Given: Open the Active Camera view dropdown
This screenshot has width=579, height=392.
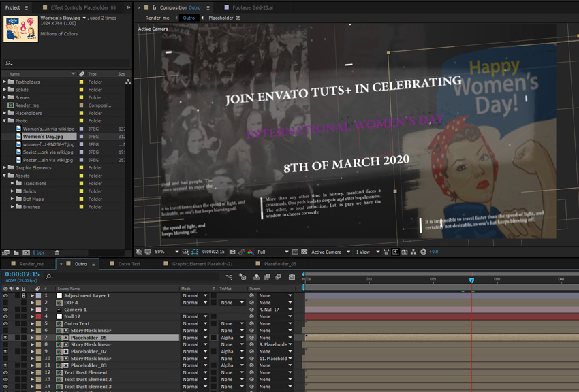Looking at the screenshot, I should point(330,252).
